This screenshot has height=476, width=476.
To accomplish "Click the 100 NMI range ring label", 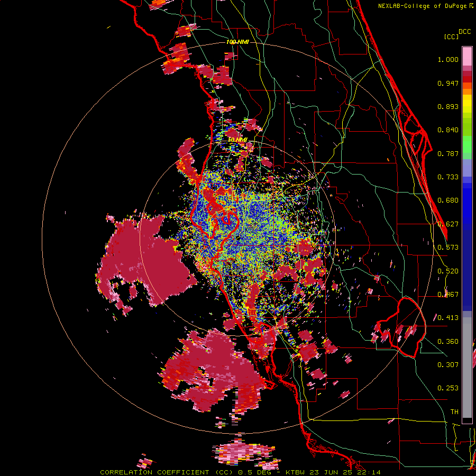I will [x=237, y=42].
